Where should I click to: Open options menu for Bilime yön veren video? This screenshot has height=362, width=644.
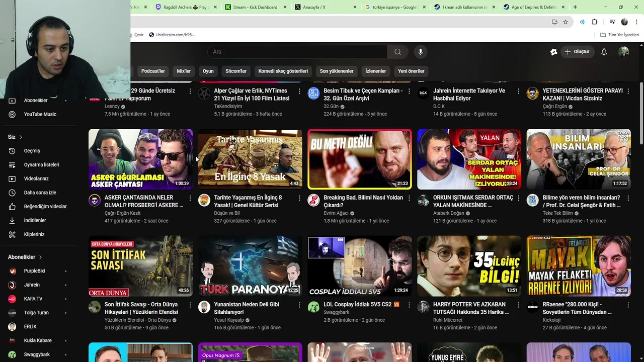click(x=628, y=198)
